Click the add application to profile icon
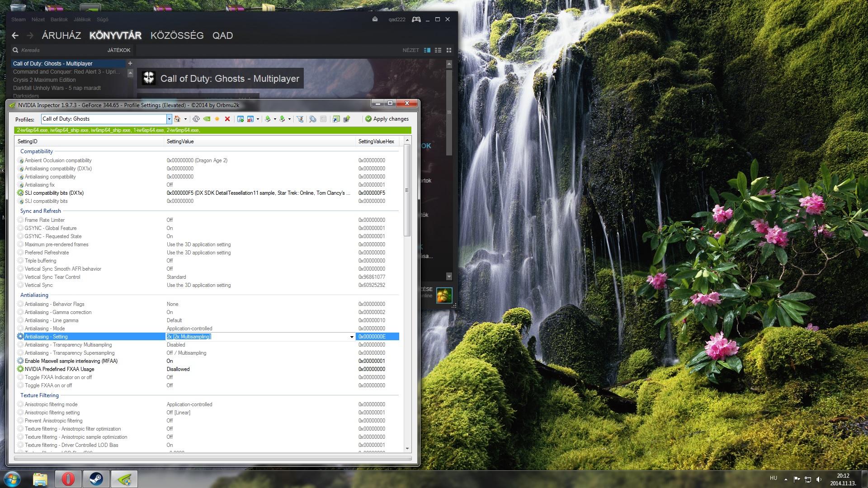The image size is (868, 488). pyautogui.click(x=241, y=119)
